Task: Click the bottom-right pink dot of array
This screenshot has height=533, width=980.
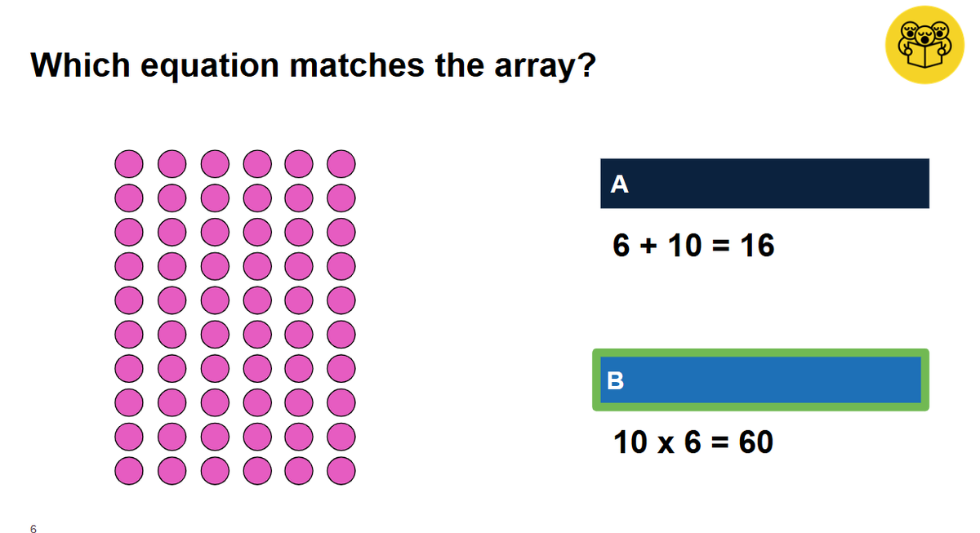Action: tap(341, 471)
